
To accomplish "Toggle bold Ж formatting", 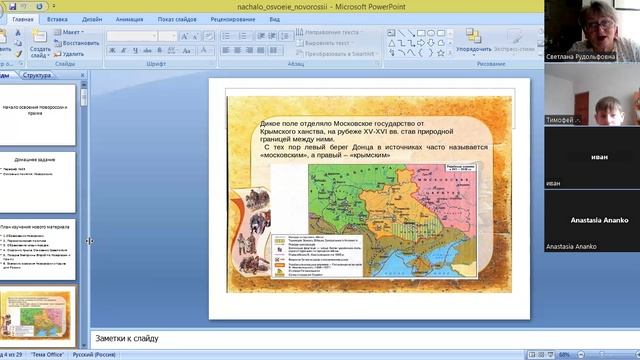I will click(x=112, y=50).
